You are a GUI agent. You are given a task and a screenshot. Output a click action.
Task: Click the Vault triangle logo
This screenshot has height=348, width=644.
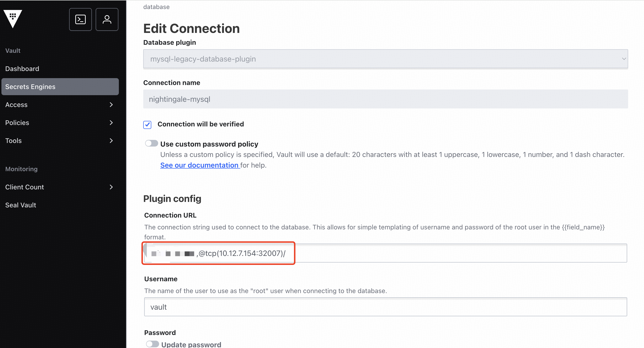[13, 18]
